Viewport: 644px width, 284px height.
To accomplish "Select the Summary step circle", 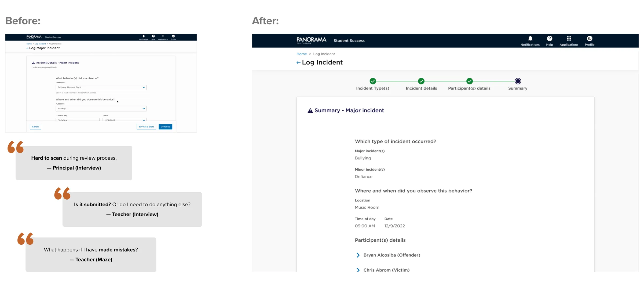I will coord(518,81).
